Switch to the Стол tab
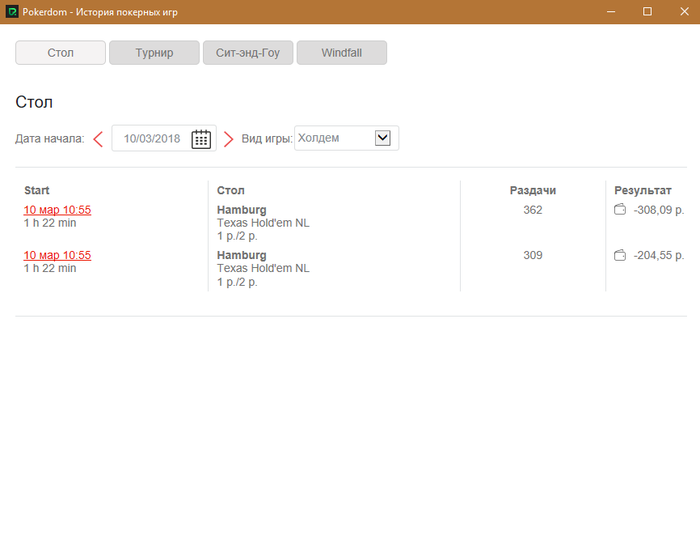700x557 pixels. (x=61, y=53)
